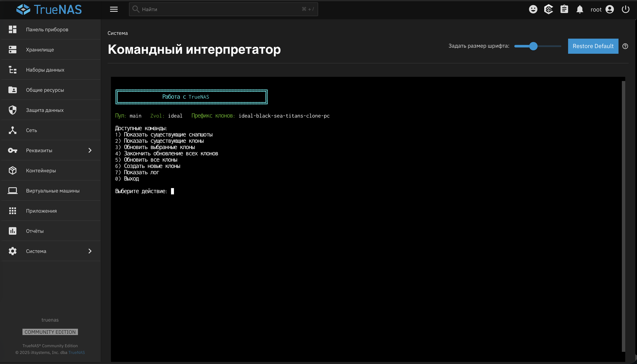
Task: Click the root user account icon
Action: (609, 9)
